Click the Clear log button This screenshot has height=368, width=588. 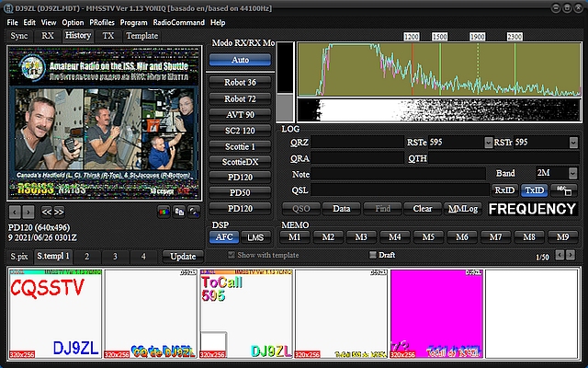pos(423,209)
